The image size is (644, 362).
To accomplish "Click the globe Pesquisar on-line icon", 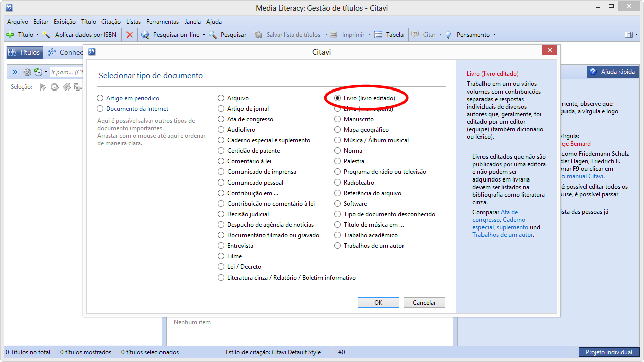I will click(145, 35).
